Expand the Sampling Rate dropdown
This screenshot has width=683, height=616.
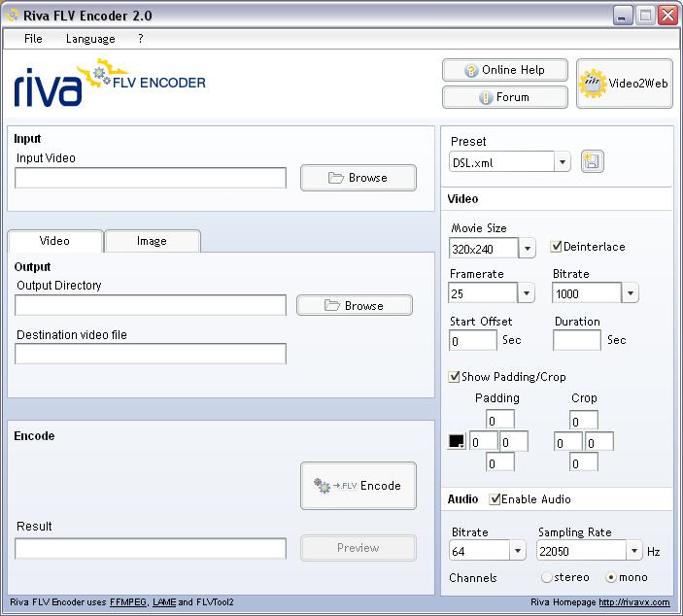coord(634,550)
